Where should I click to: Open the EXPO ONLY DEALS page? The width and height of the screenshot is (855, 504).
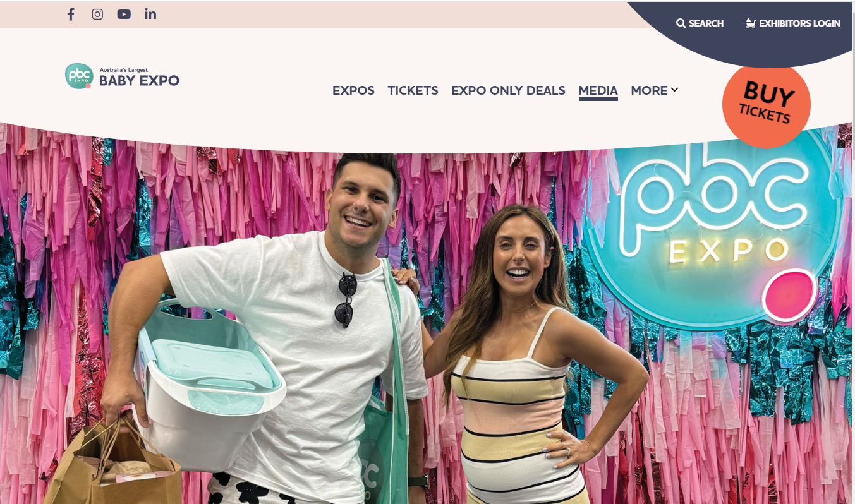coord(508,90)
